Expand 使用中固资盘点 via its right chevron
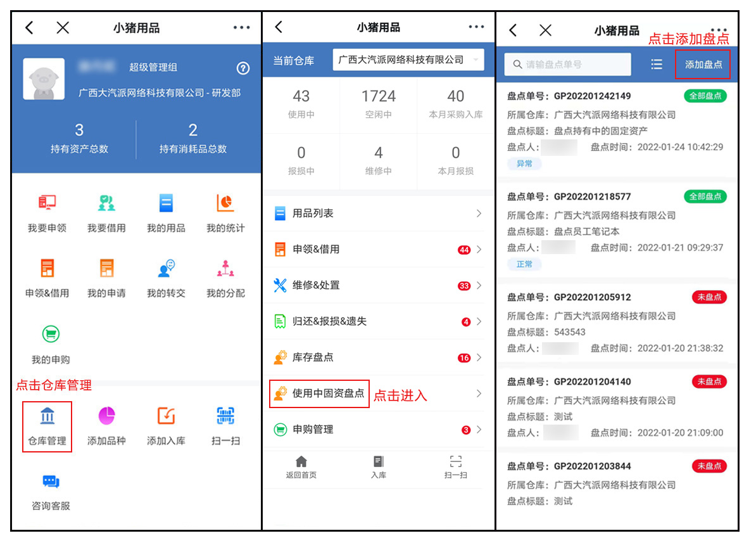The width and height of the screenshot is (756, 545). [479, 394]
